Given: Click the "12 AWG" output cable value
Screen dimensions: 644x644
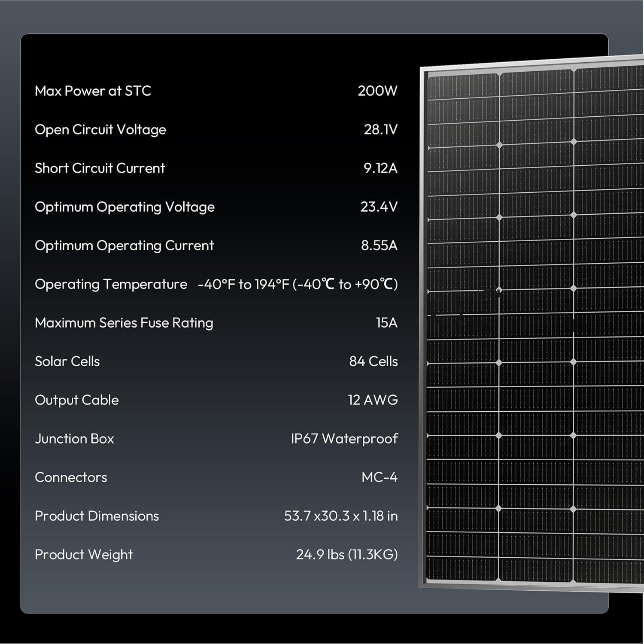Looking at the screenshot, I should click(373, 400).
